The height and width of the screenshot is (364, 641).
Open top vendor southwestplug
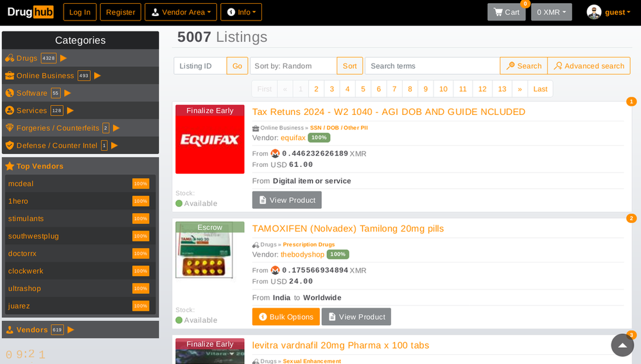33,236
